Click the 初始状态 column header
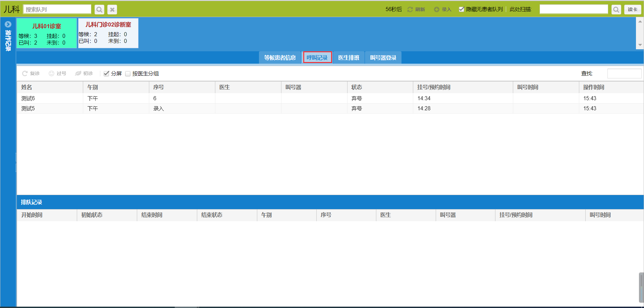Viewport: 644px width, 308px height. 107,215
